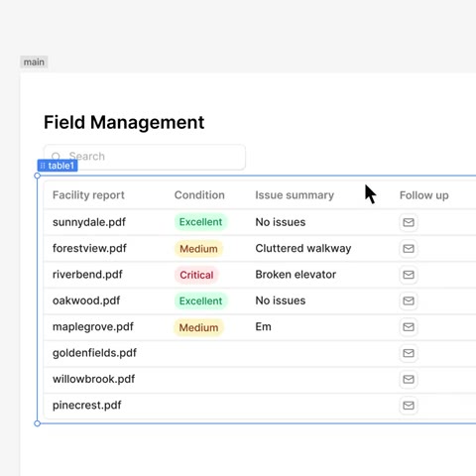The image size is (476, 476).
Task: Send follow-up for willowbrook.pdf via mail icon
Action: tap(409, 379)
